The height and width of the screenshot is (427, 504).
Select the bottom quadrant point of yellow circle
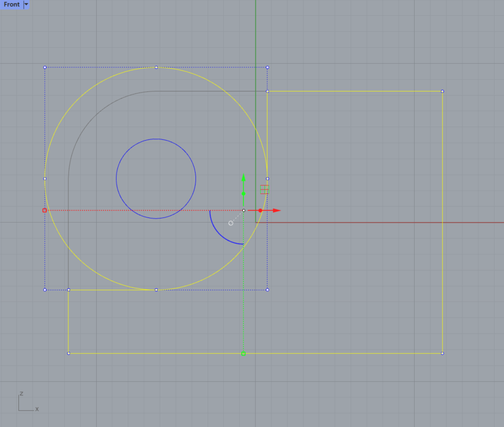point(156,290)
